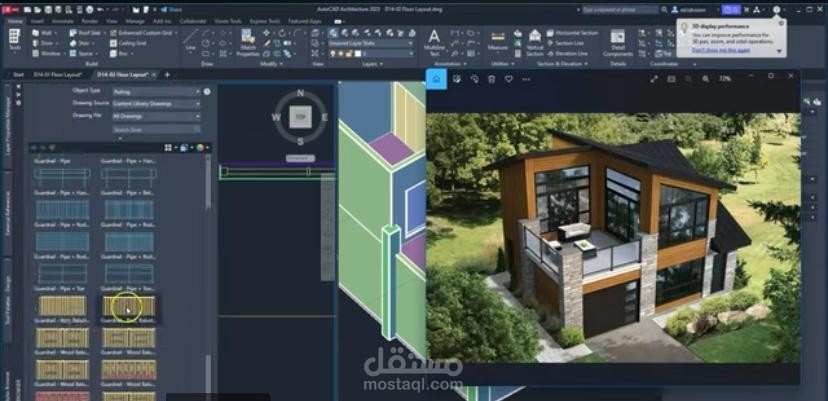Click the Elevation Line tool
This screenshot has height=401, width=828.
click(568, 53)
